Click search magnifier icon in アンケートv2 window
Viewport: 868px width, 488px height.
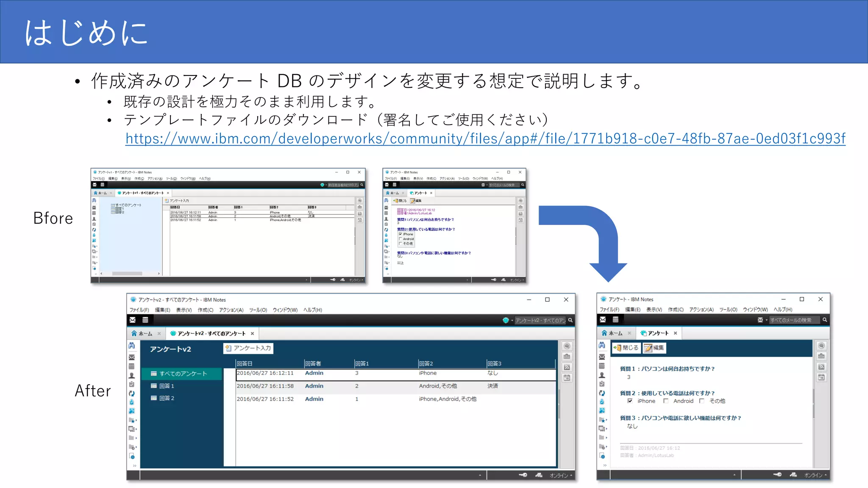(x=570, y=320)
